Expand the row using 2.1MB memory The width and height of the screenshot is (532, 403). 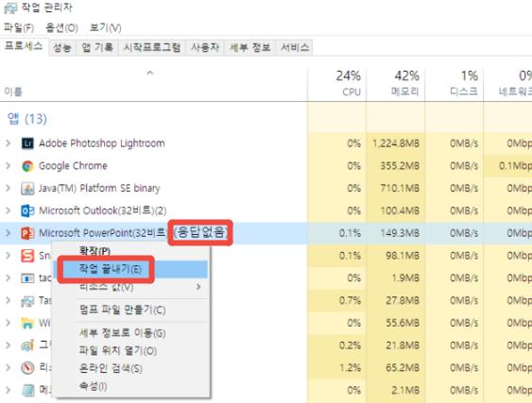[9, 390]
